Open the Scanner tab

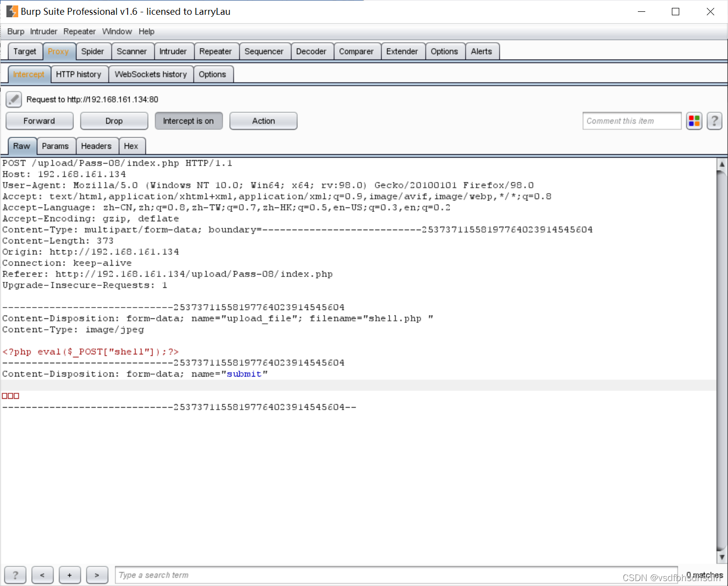click(x=132, y=51)
